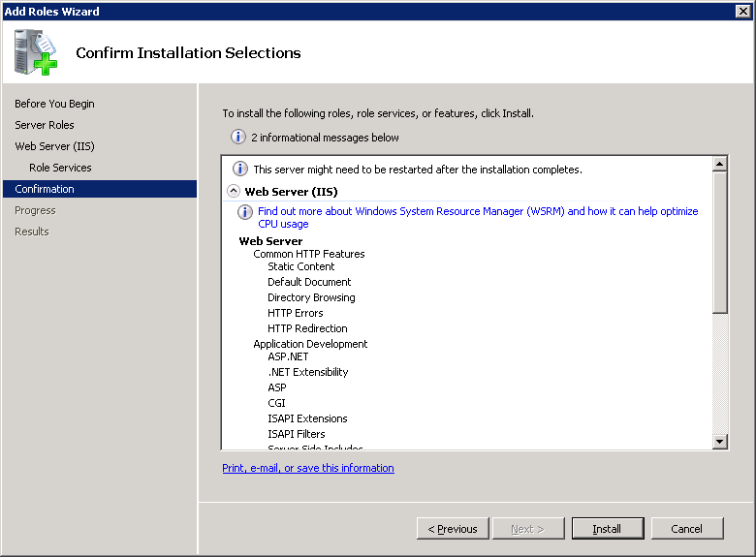This screenshot has width=756, height=557.
Task: Select the Server Roles step
Action: click(44, 125)
